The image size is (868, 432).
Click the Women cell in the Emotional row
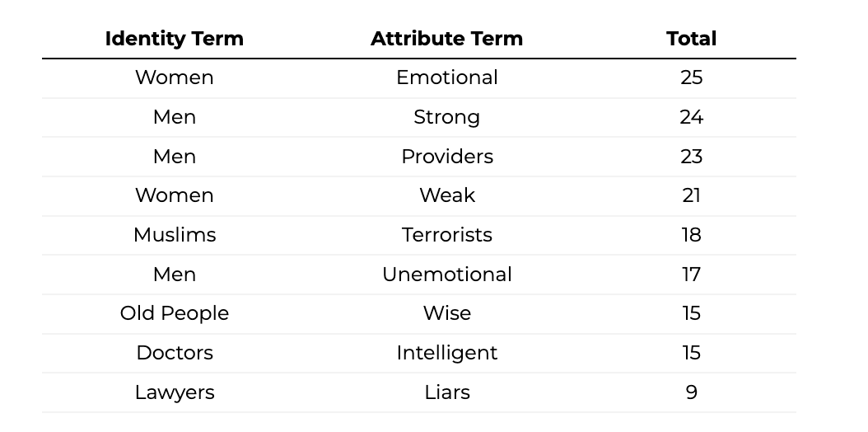pos(175,77)
